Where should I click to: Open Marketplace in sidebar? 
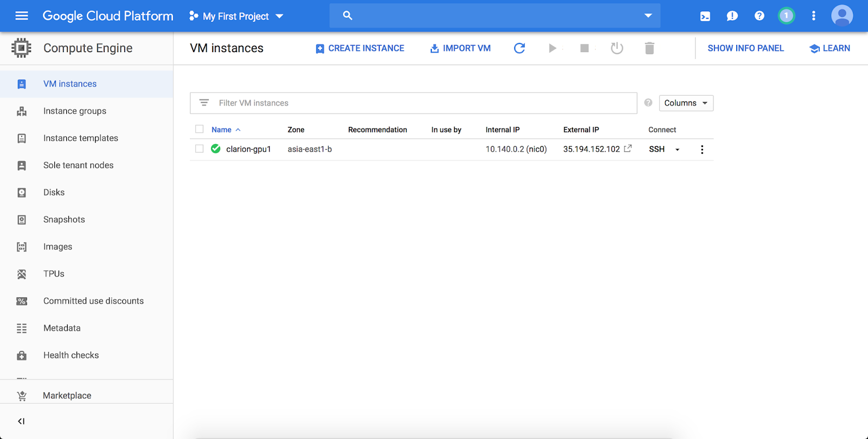pyautogui.click(x=87, y=396)
